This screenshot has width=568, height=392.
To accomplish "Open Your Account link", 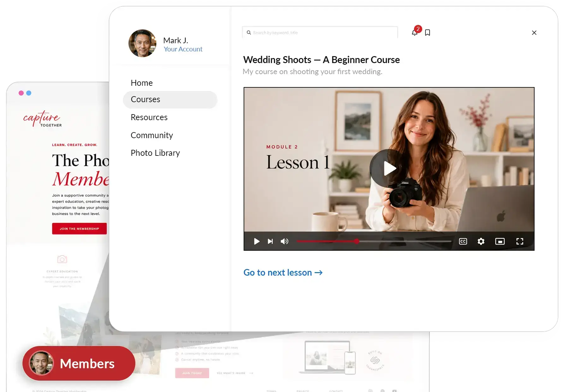I will coord(183,49).
